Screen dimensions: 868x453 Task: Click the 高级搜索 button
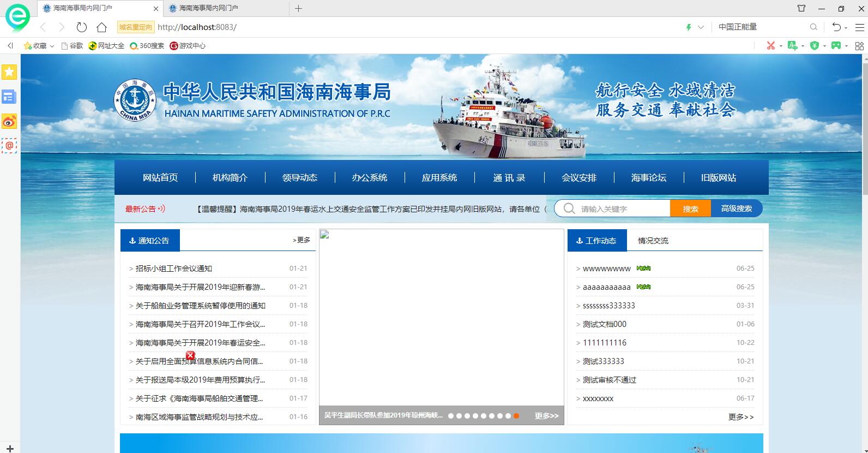tap(737, 208)
